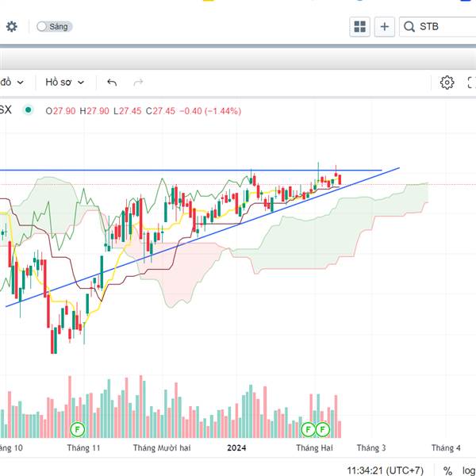Viewport: 476px width, 476px height.
Task: Redo the chart action
Action: point(138,83)
